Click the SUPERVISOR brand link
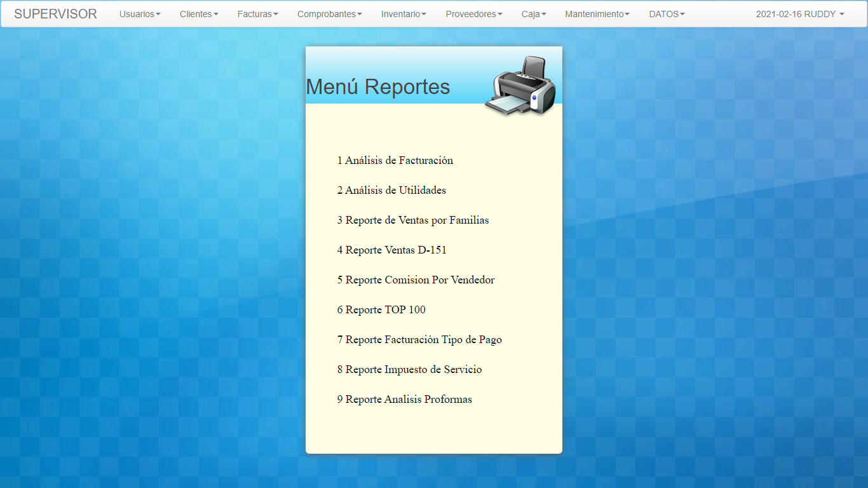Screen dimensions: 868x488 [x=55, y=14]
